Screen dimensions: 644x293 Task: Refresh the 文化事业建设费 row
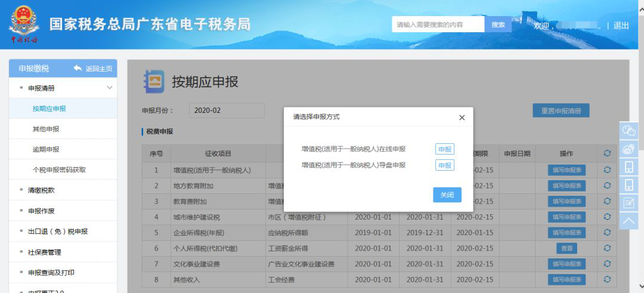click(x=607, y=263)
